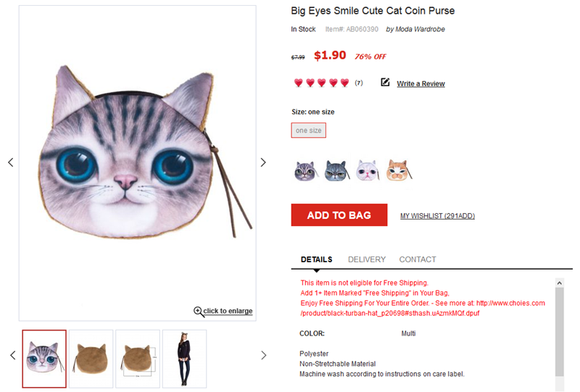
Task: Click the write review pencil icon
Action: click(385, 83)
